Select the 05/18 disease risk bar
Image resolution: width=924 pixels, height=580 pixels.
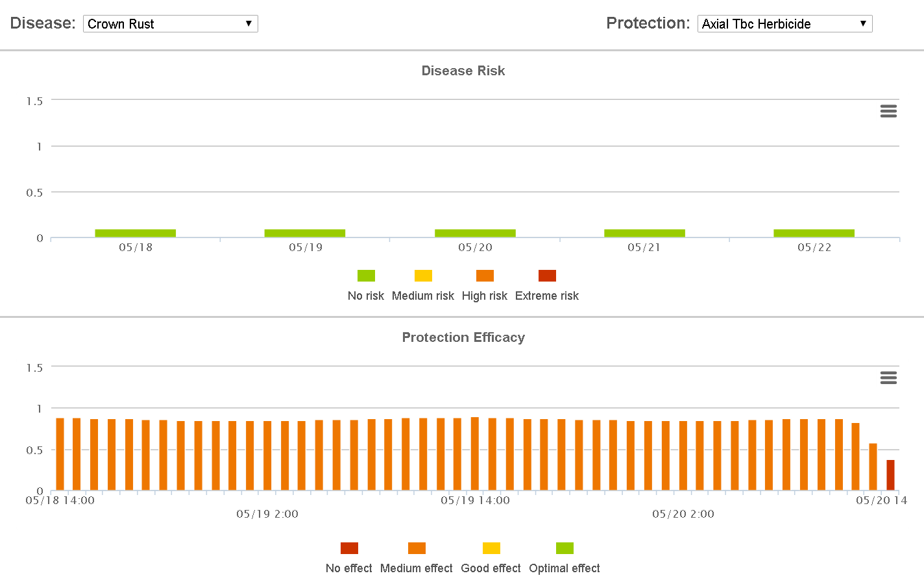(136, 234)
